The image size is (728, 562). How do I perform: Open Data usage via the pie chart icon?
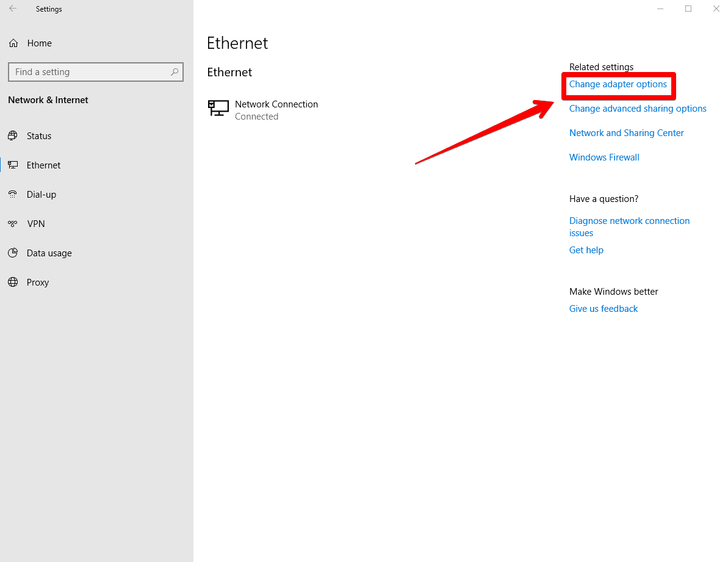pyautogui.click(x=13, y=253)
